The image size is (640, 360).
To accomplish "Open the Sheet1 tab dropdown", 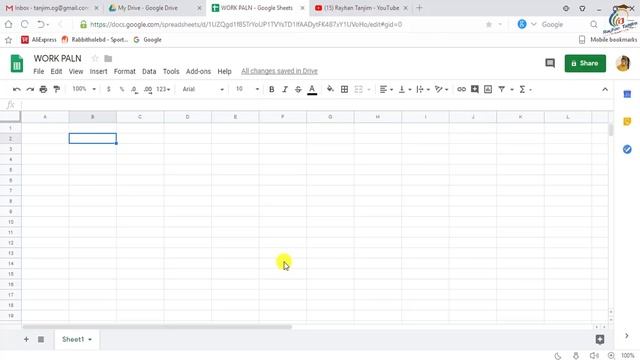I will point(90,340).
